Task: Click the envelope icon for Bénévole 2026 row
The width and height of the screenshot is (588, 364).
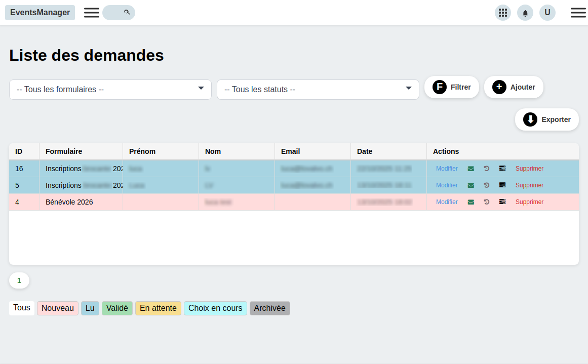Action: pyautogui.click(x=471, y=202)
